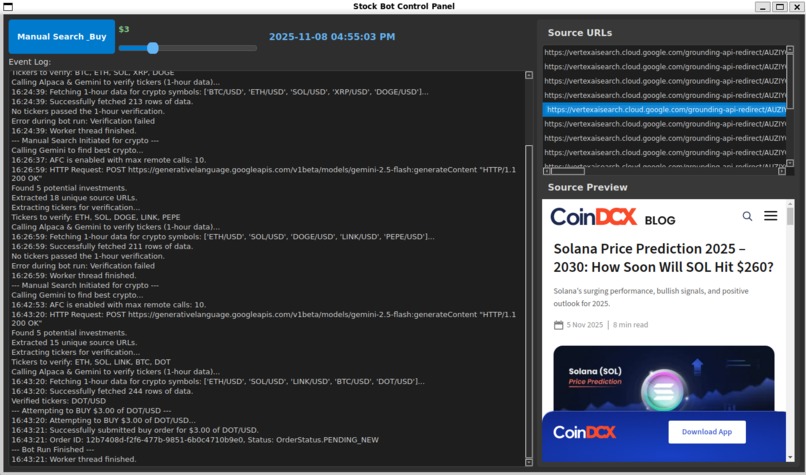Screen dimensions: 806x475
Task: Click the CoinDCX logo in blog header
Action: tap(594, 217)
